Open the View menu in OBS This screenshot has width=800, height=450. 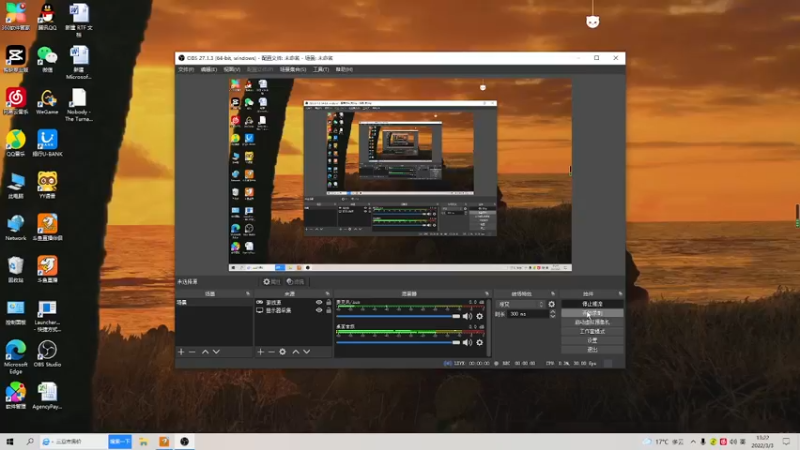point(232,69)
